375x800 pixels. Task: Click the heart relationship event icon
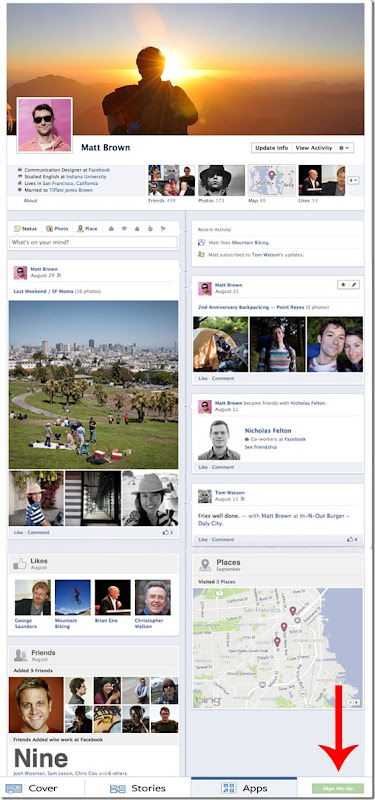pyautogui.click(x=124, y=229)
